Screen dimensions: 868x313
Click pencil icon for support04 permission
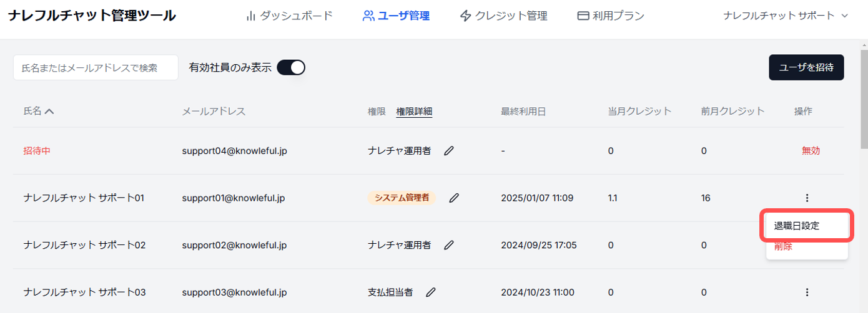448,150
